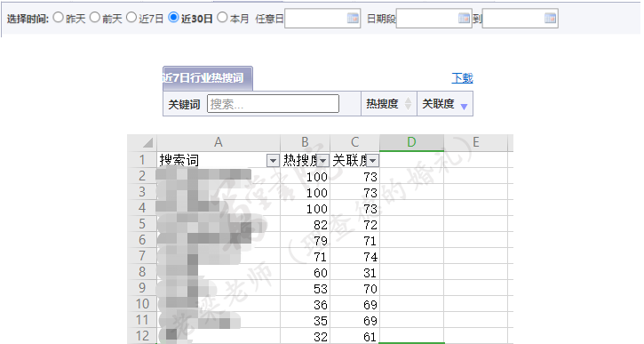Select the 昨天 radio button

tap(59, 17)
